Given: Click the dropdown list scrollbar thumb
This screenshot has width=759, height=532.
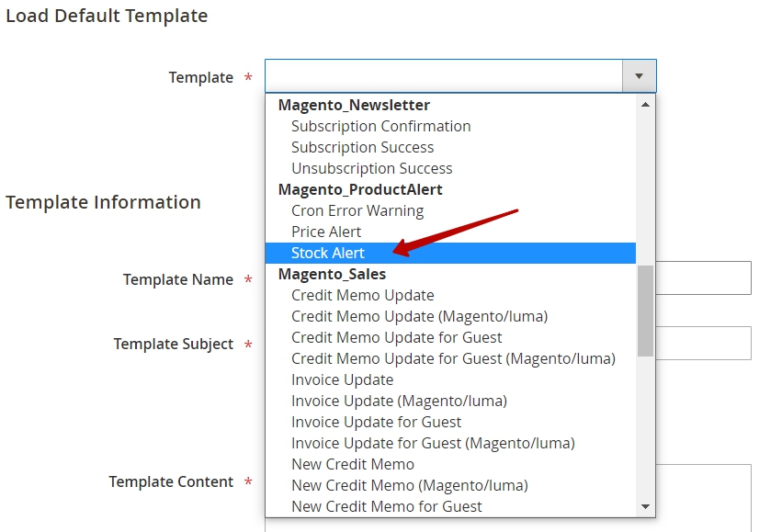Looking at the screenshot, I should coord(645,311).
